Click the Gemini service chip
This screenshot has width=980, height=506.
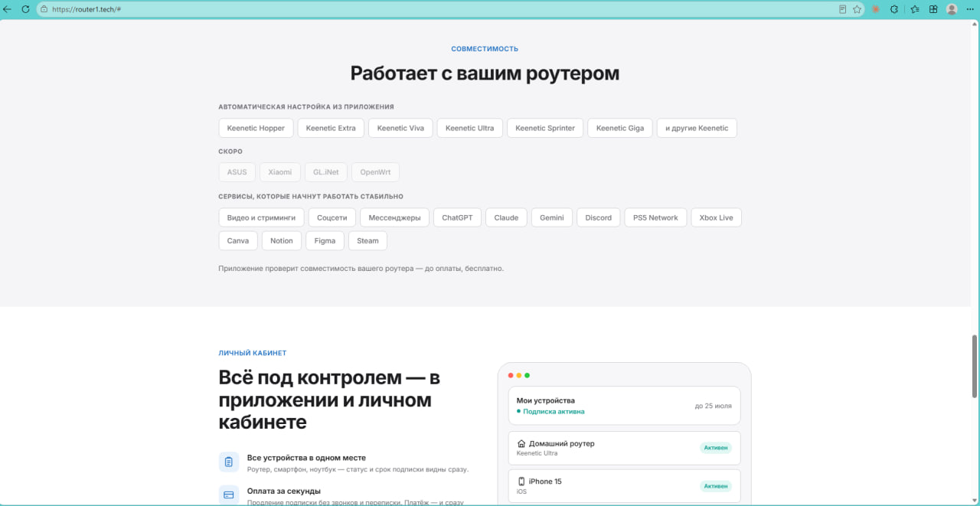(552, 217)
